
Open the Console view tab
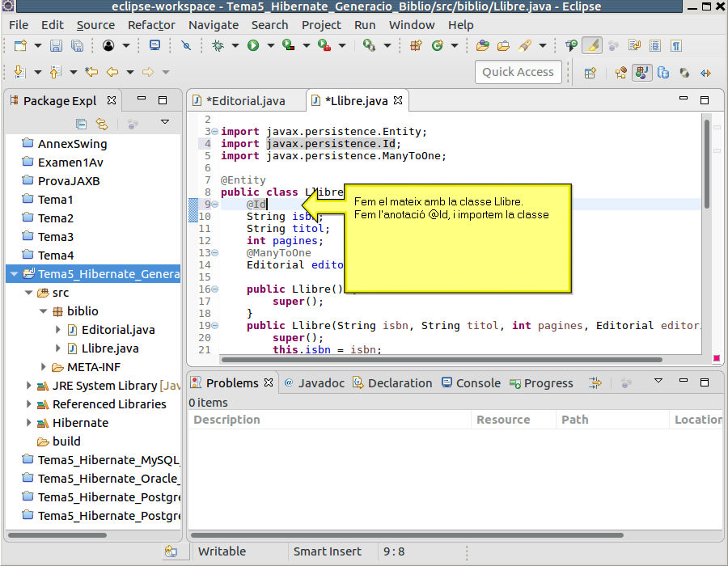click(477, 383)
